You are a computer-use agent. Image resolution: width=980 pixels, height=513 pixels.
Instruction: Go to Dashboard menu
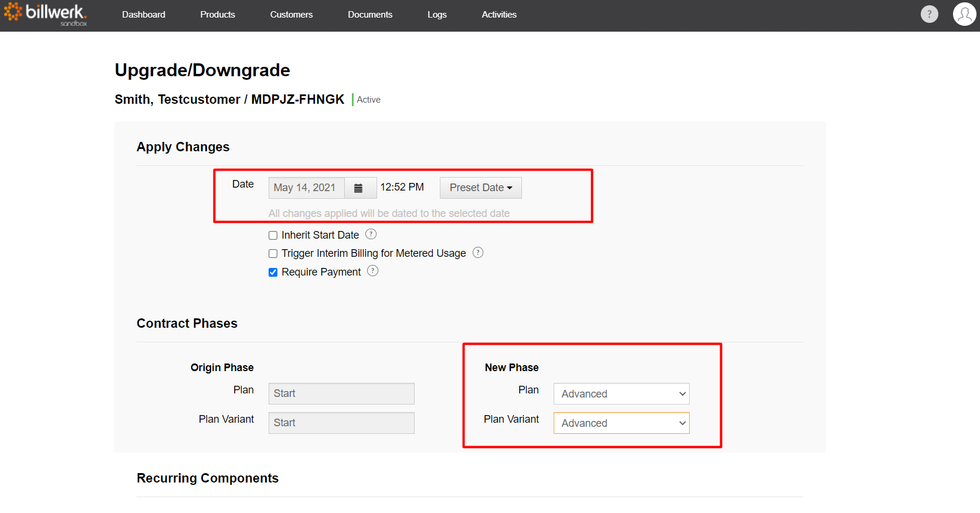(144, 15)
